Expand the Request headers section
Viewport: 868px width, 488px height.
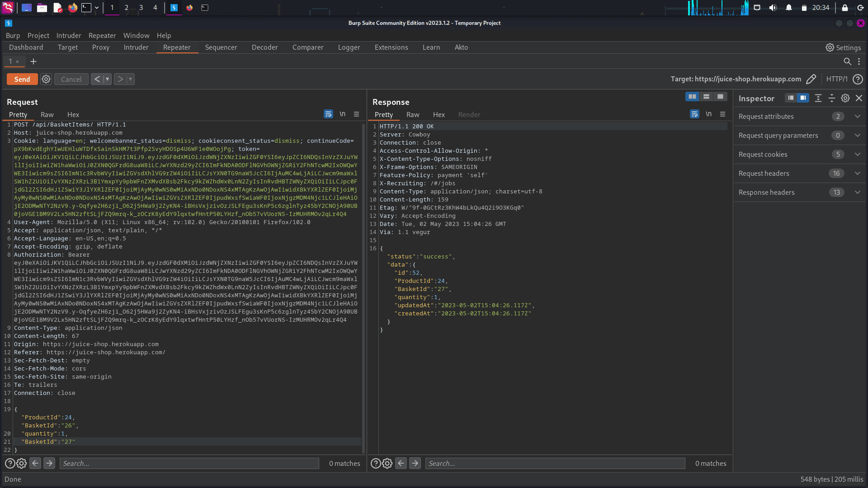coord(857,174)
